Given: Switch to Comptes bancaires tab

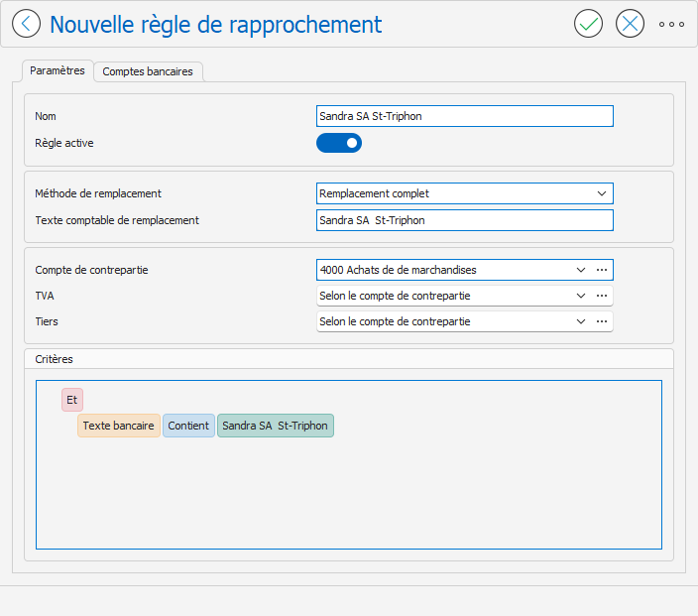Looking at the screenshot, I should click(148, 71).
